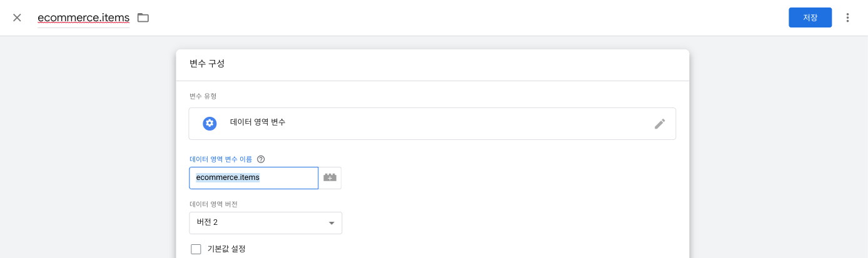Save the variable with the 저장 button

pos(810,17)
